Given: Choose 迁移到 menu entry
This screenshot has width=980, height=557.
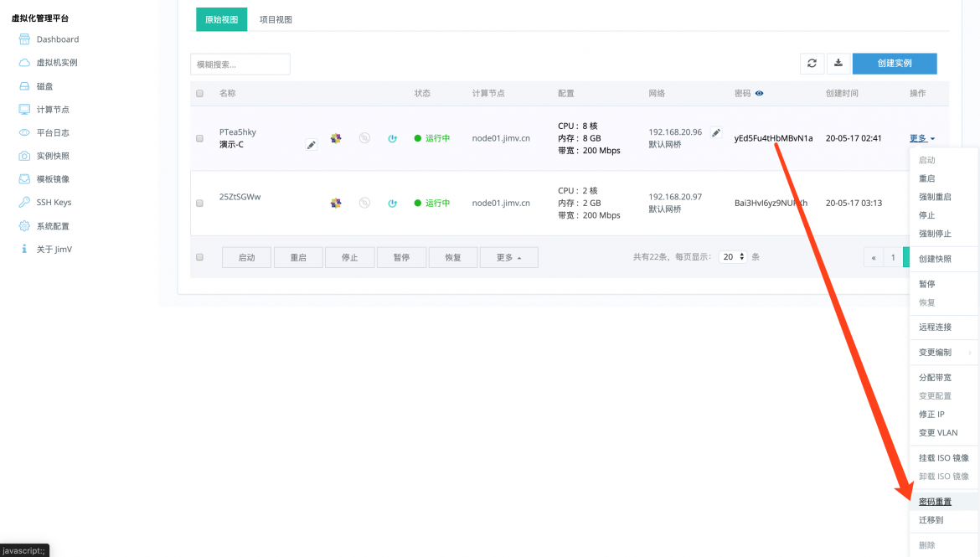Looking at the screenshot, I should (x=931, y=520).
